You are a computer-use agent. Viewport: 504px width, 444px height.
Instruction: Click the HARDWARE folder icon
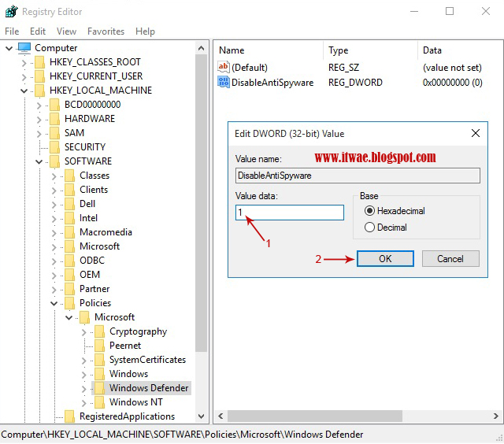54,119
